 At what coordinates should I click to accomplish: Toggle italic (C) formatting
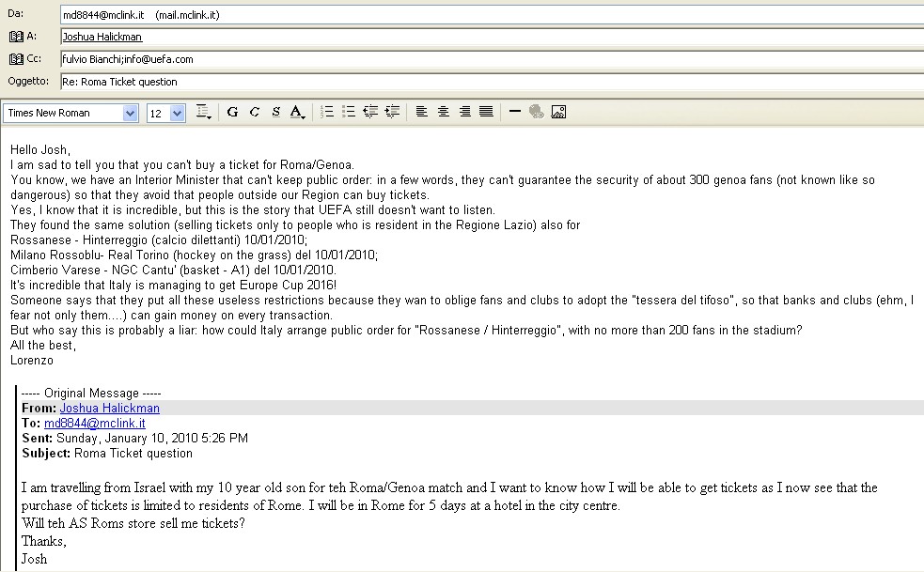(x=254, y=112)
